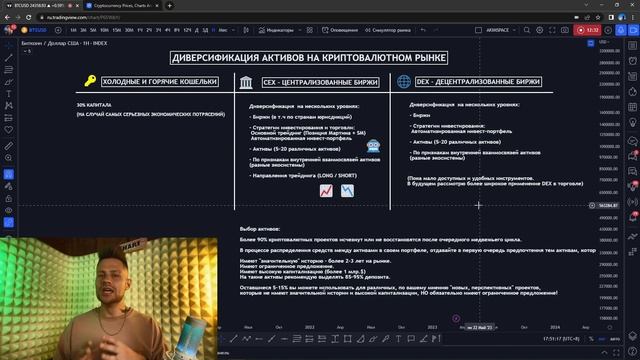The width and height of the screenshot is (640, 360).
Task: Pick the flag tool in bottom drawing bar
Action: click(x=436, y=338)
